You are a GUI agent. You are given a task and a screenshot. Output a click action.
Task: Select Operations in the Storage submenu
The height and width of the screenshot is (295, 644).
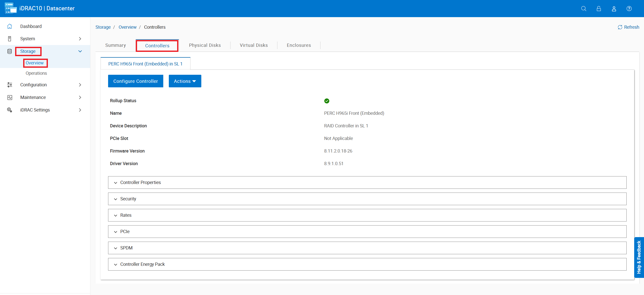36,73
